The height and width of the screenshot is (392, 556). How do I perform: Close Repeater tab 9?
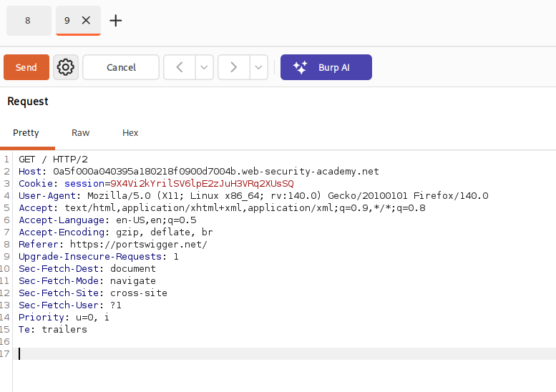86,21
